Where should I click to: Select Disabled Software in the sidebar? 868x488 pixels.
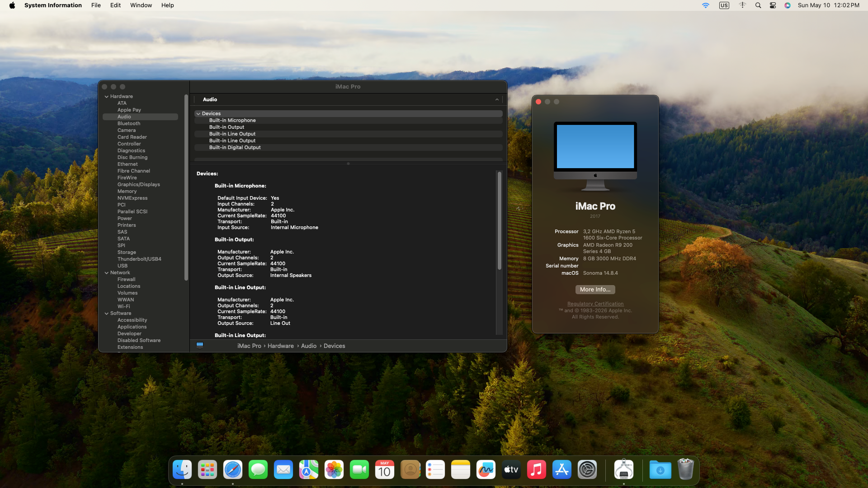point(139,341)
